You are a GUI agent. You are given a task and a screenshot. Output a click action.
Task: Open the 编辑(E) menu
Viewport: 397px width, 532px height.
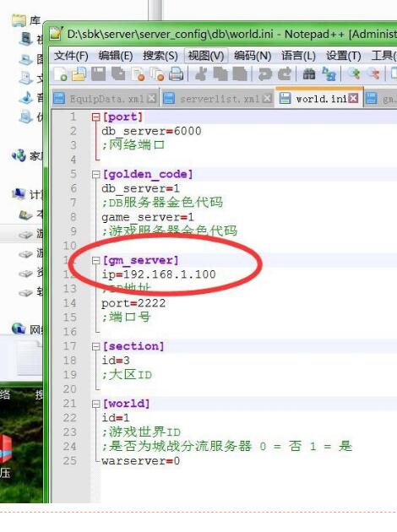pos(116,56)
